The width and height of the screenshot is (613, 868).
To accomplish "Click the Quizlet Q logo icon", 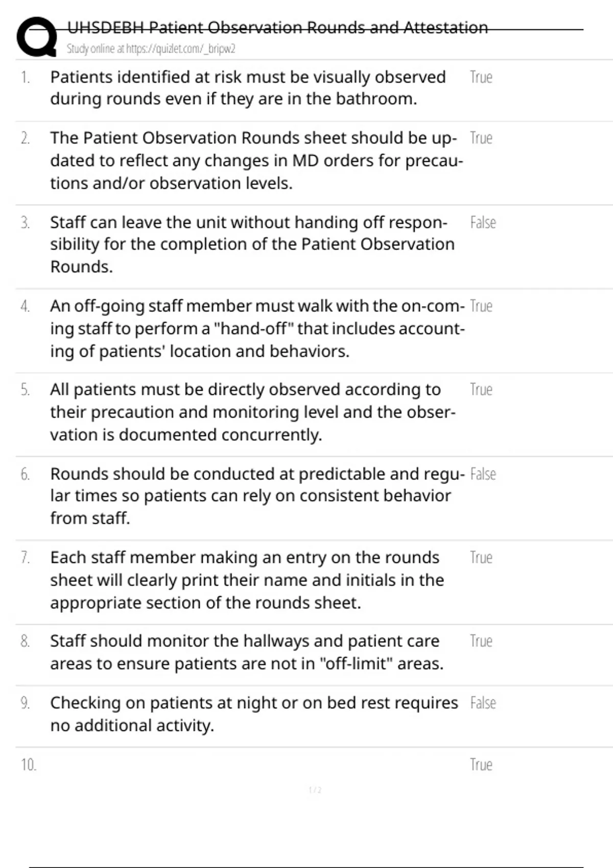I will [x=37, y=36].
